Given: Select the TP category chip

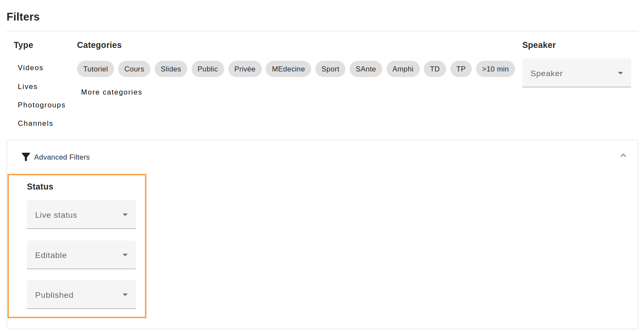Looking at the screenshot, I should [461, 69].
